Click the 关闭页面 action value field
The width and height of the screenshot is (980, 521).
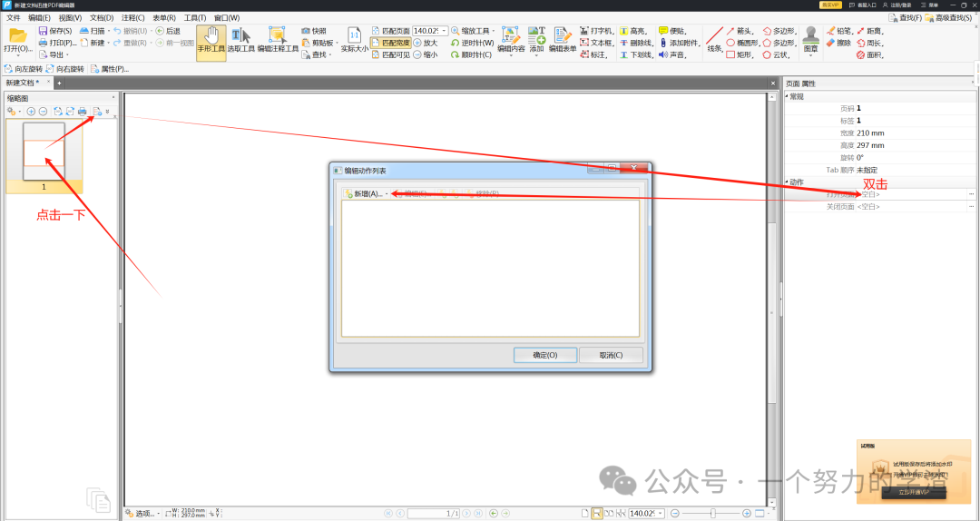click(912, 206)
